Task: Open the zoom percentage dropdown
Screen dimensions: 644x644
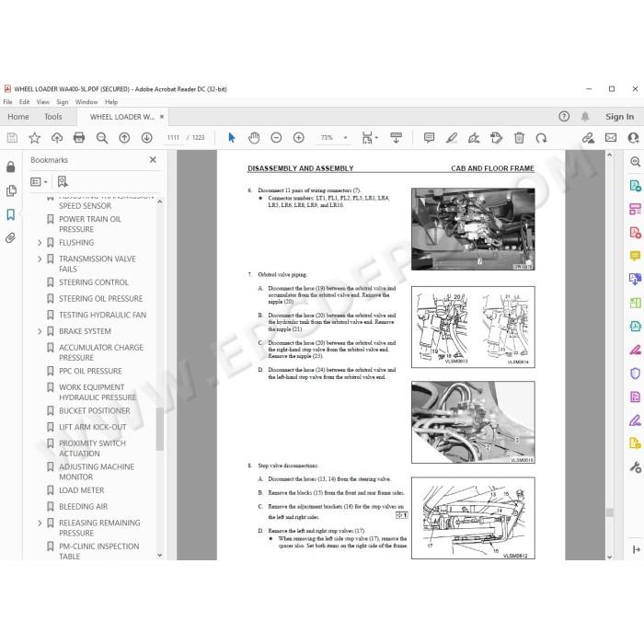Action: coord(345,138)
